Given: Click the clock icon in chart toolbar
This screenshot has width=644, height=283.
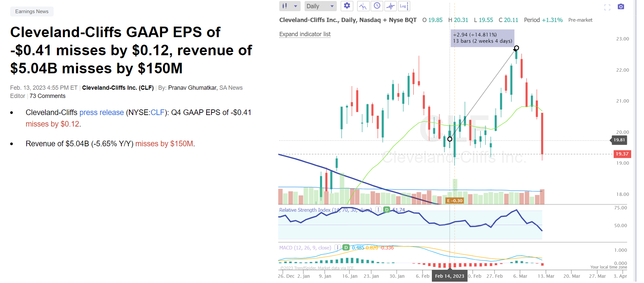Looking at the screenshot, I should (377, 6).
